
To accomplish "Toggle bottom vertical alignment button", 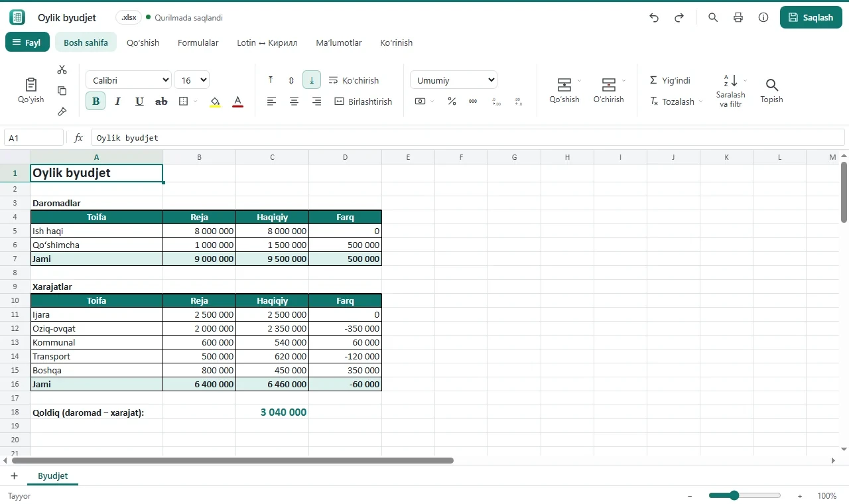I will coord(312,80).
